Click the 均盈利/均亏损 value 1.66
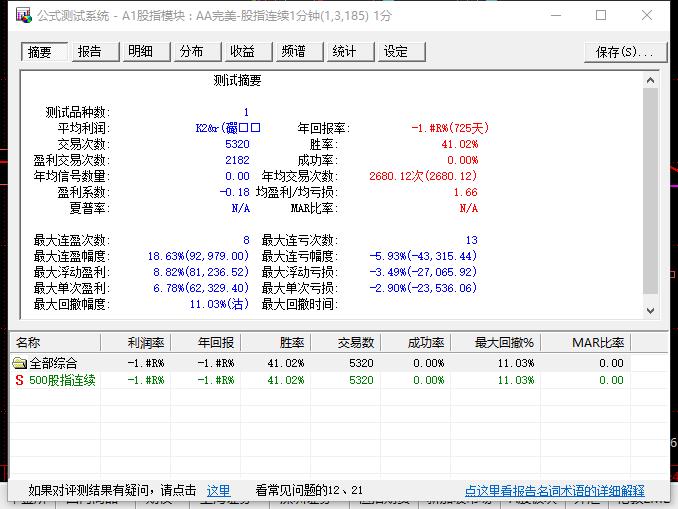Screen dimensions: 678x509 465,192
